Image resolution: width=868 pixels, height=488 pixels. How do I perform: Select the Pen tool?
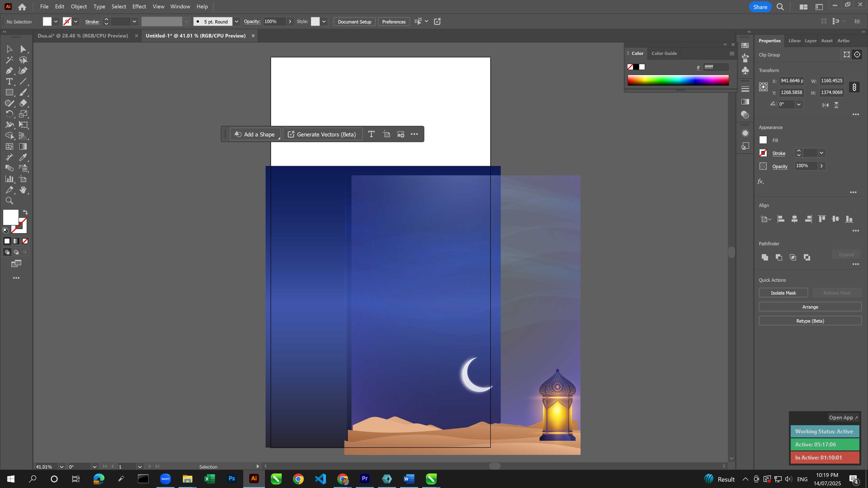(x=9, y=71)
